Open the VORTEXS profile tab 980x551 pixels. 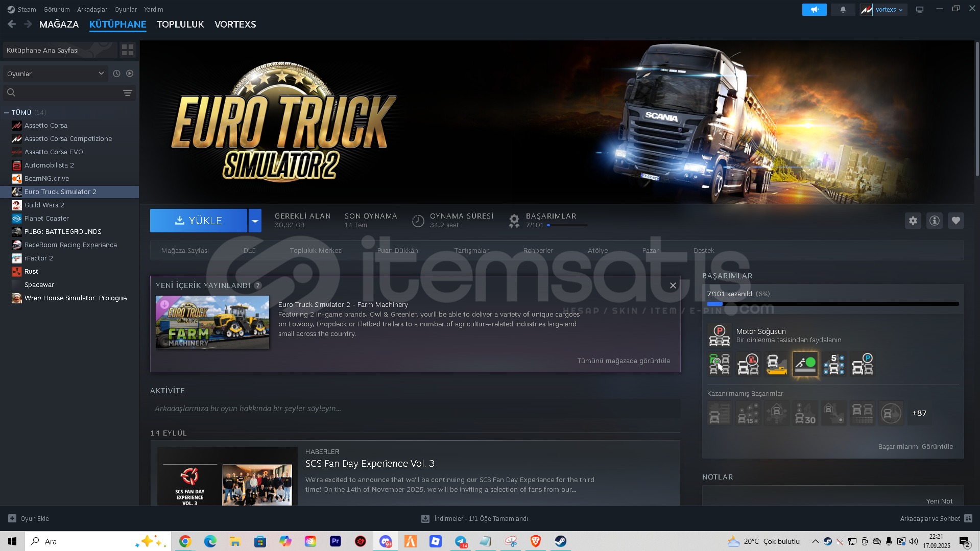pyautogui.click(x=235, y=24)
